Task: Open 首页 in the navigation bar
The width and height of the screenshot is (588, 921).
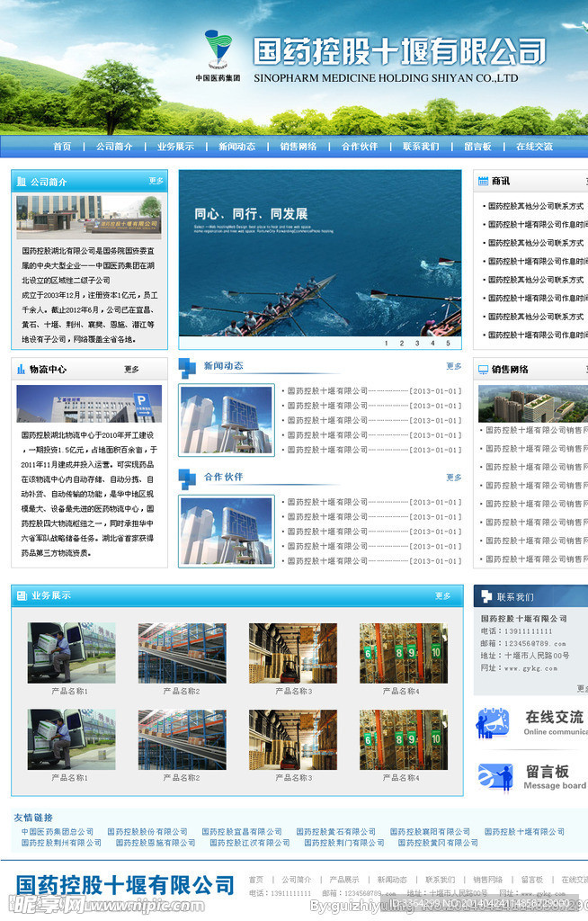Action: pos(62,147)
